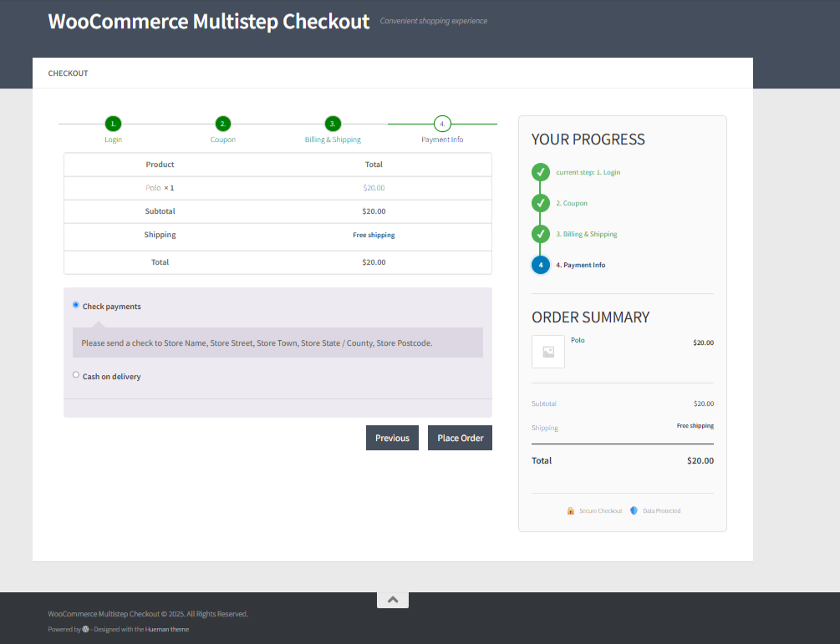The width and height of the screenshot is (840, 644).
Task: Open the Hueman theme link
Action: [167, 629]
